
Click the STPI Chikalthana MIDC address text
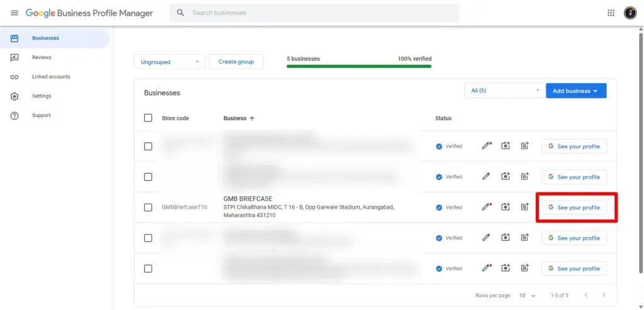(x=309, y=211)
